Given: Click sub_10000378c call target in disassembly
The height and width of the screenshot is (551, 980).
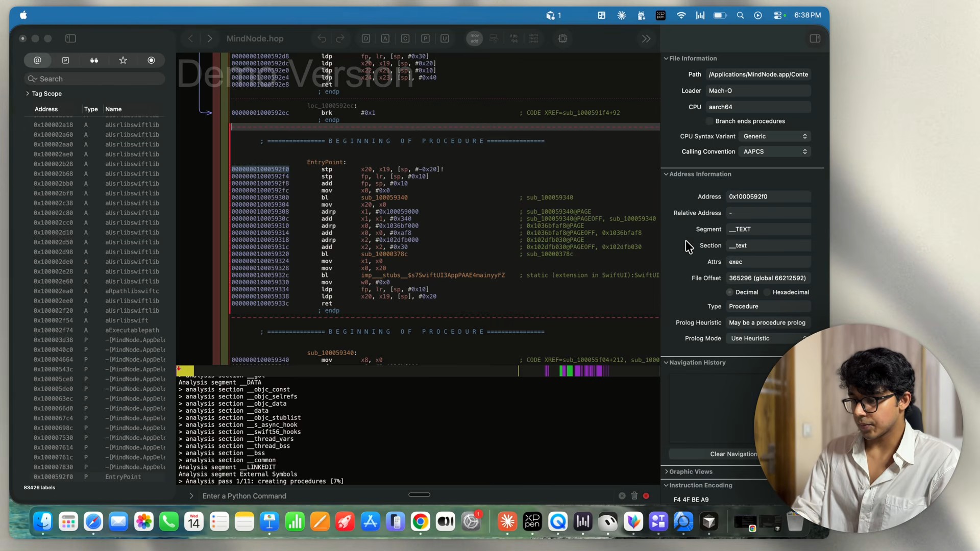Looking at the screenshot, I should pyautogui.click(x=384, y=254).
